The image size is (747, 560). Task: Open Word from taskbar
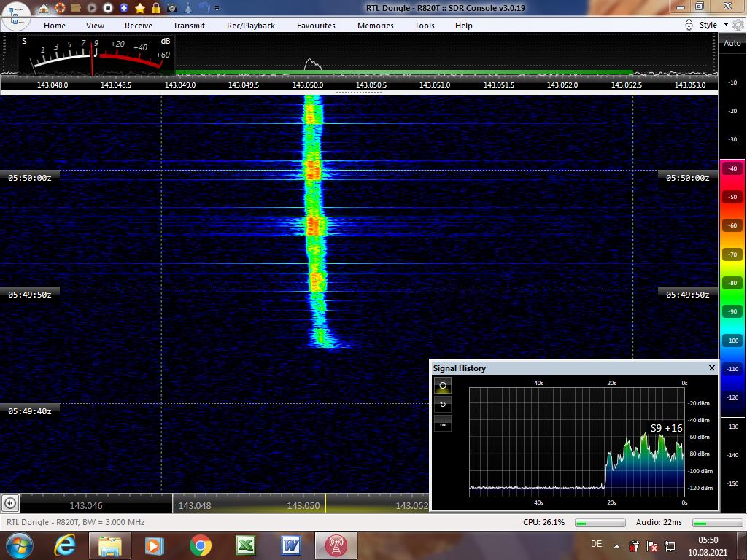tap(290, 545)
